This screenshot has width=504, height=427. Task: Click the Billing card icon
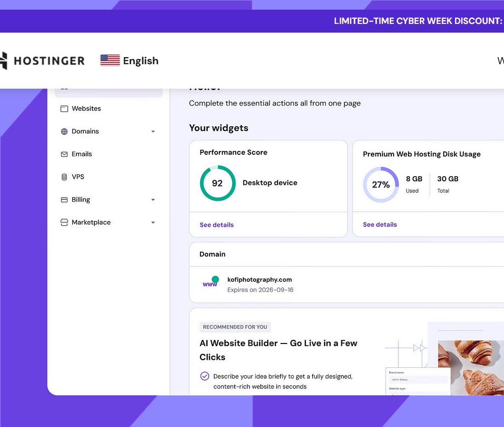[x=64, y=200]
